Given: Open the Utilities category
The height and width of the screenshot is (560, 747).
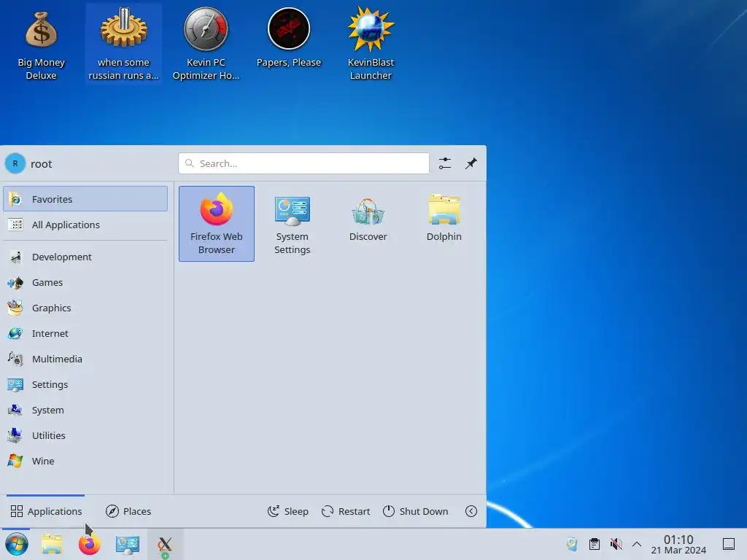Looking at the screenshot, I should coord(85,436).
